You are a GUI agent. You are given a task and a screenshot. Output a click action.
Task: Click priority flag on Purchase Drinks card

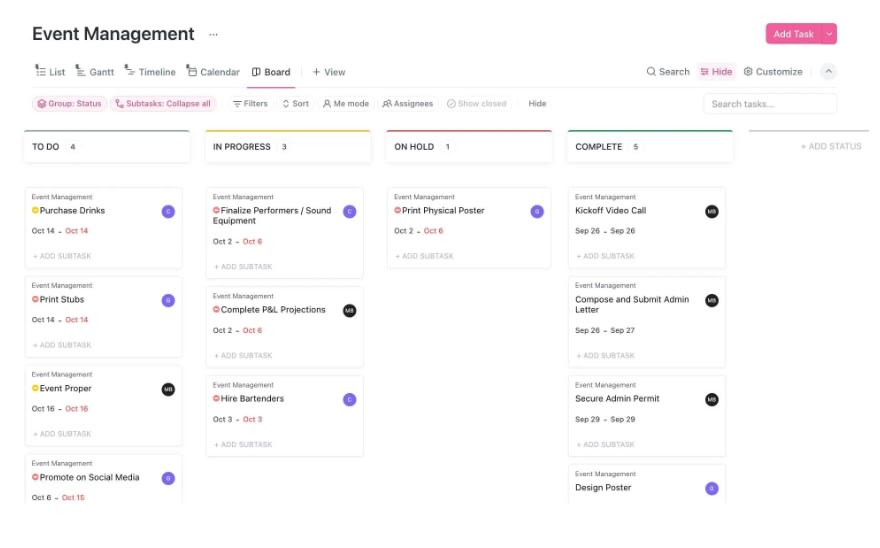pos(36,211)
